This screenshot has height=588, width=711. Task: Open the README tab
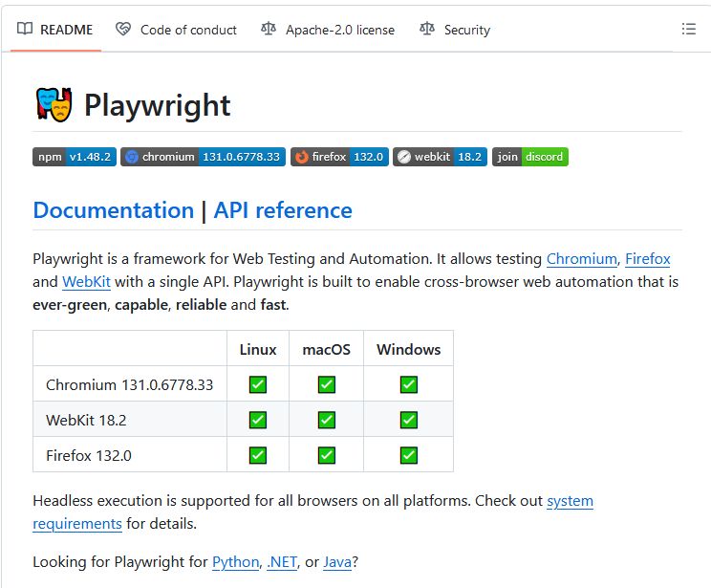(x=54, y=30)
